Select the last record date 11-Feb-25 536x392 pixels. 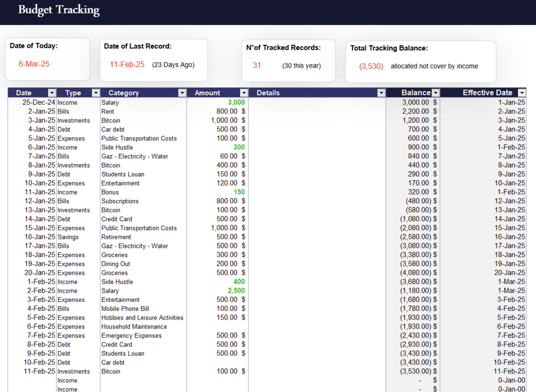127,64
